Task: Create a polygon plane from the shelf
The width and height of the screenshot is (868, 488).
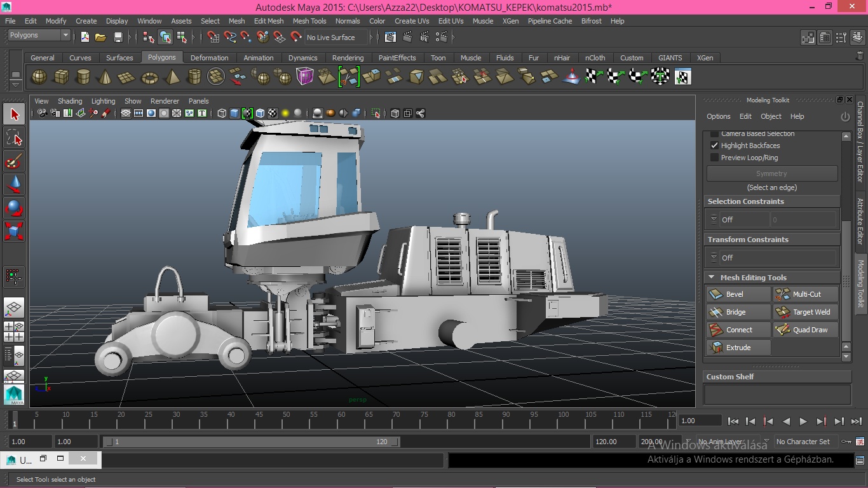Action: click(x=127, y=77)
